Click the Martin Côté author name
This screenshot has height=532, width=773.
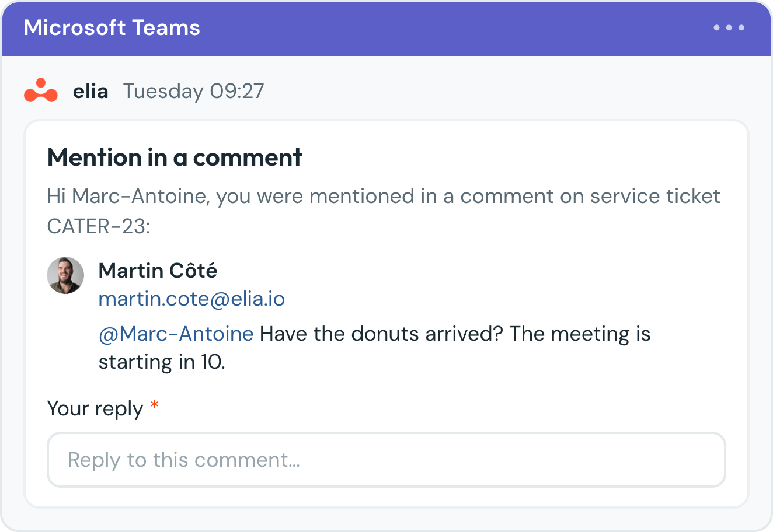(x=158, y=271)
